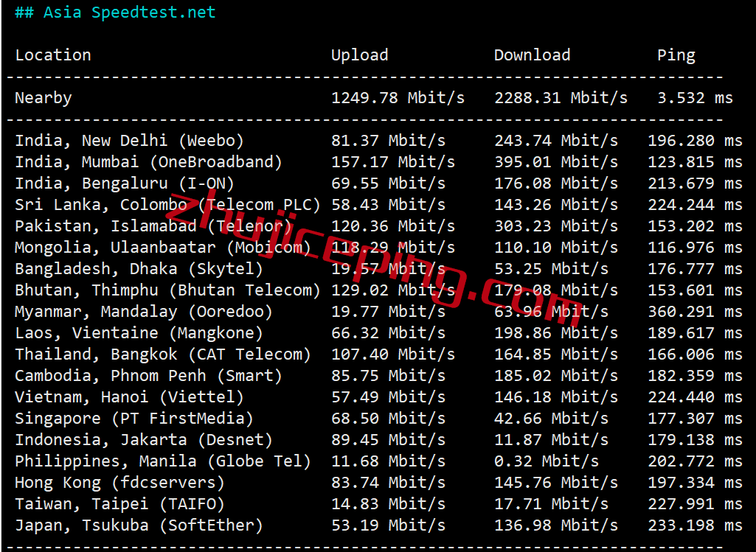The image size is (756, 552).
Task: Click the Upload column header
Action: (359, 55)
